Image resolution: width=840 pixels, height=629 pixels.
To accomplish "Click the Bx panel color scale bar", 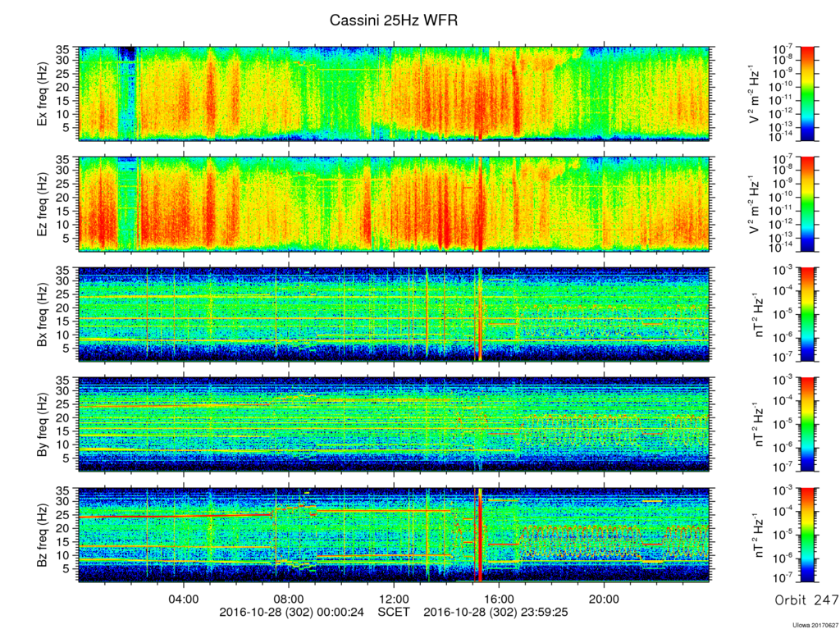I will [807, 315].
